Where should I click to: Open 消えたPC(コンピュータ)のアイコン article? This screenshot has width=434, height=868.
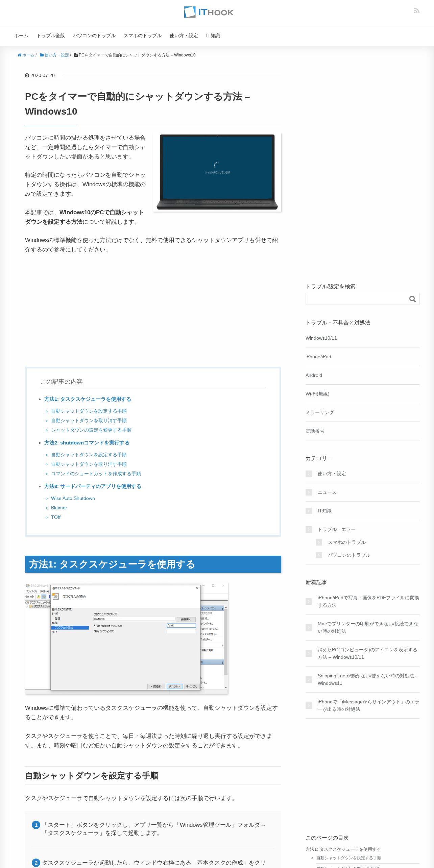pyautogui.click(x=367, y=653)
